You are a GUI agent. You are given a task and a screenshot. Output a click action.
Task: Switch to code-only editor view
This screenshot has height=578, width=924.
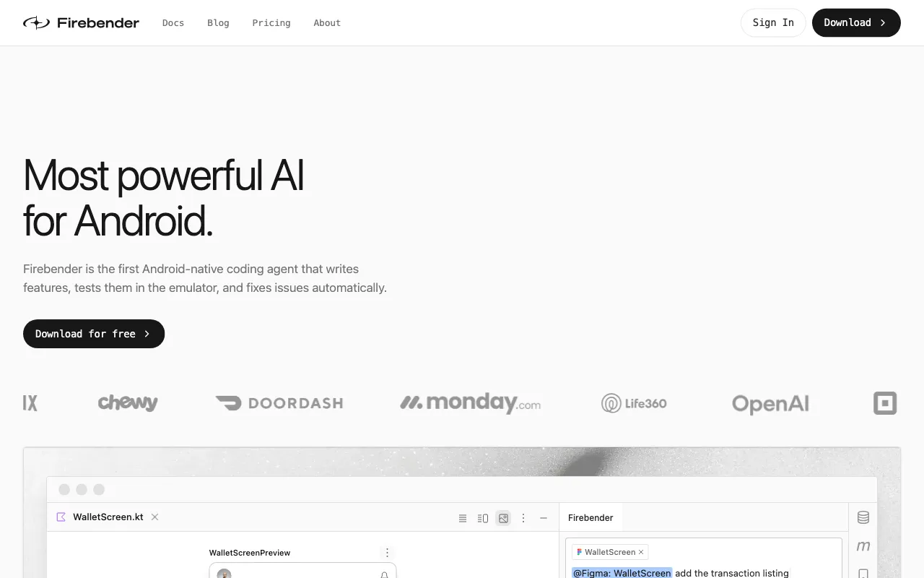coord(463,518)
